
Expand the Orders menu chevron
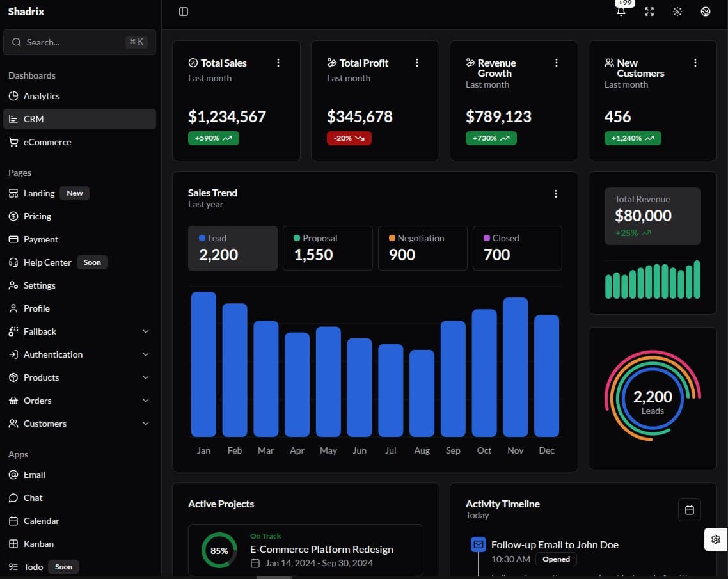146,401
